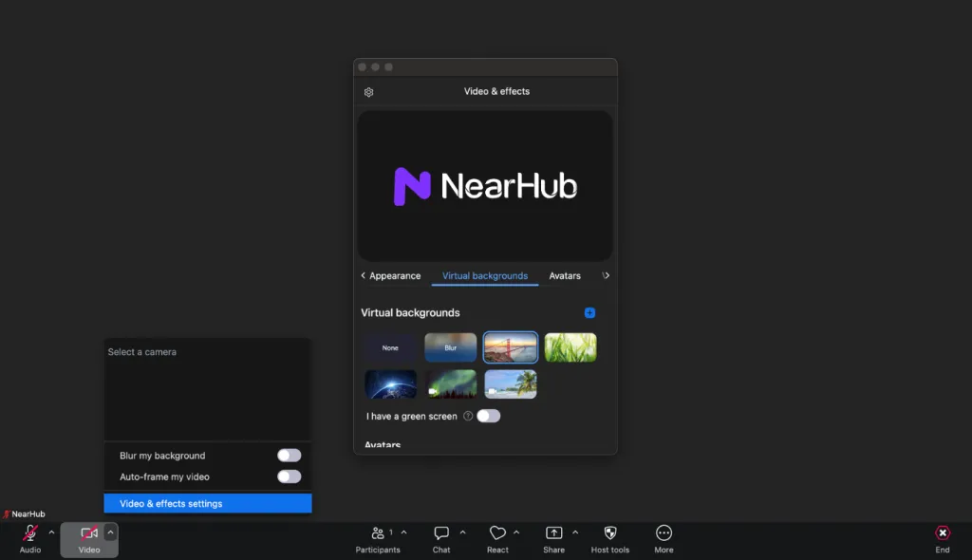This screenshot has width=972, height=560.
Task: Click the Virtual backgrounds section heading
Action: pos(410,312)
